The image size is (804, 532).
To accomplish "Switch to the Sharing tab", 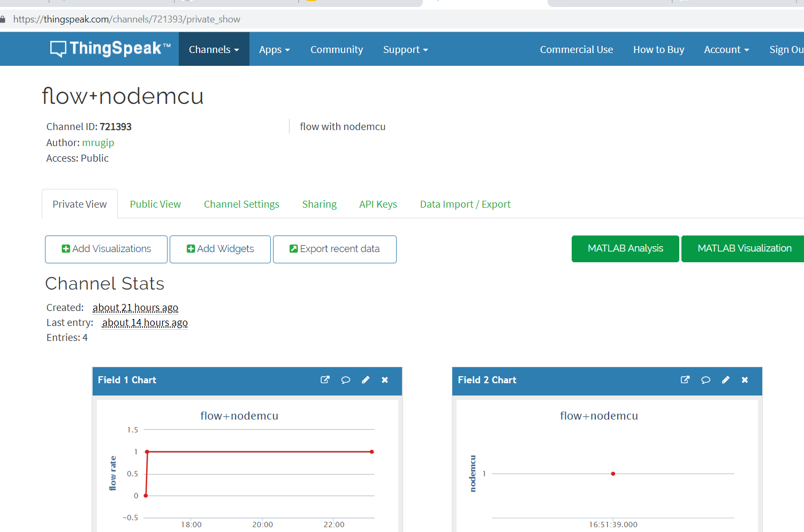I will [320, 204].
